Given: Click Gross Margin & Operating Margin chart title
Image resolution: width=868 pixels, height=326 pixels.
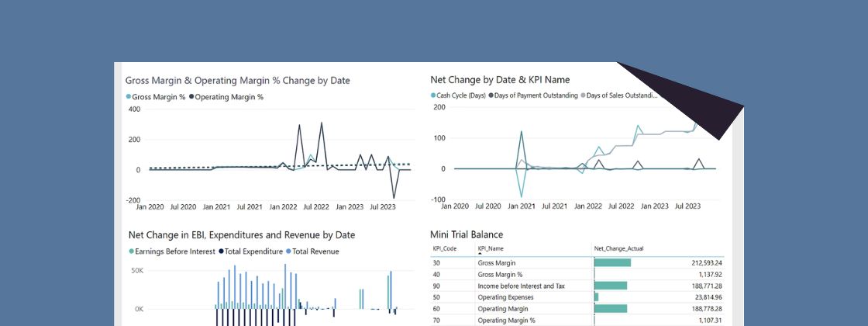Looking at the screenshot, I should [237, 81].
